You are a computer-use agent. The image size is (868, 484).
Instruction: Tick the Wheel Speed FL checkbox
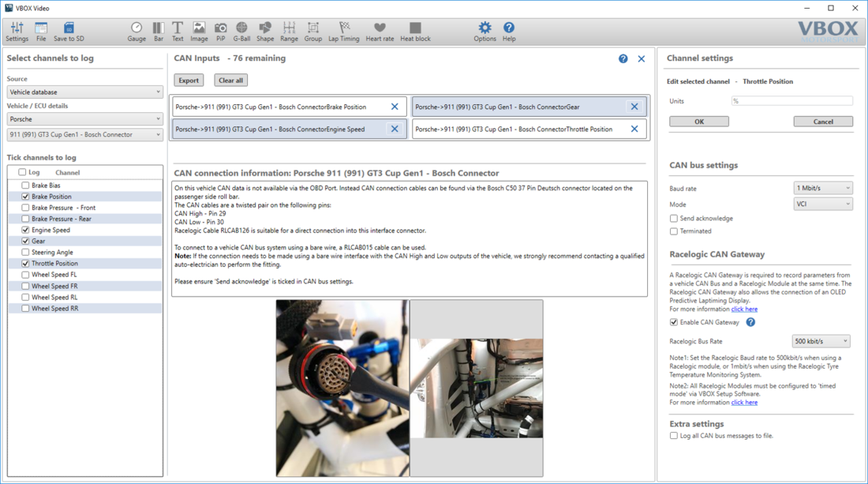click(25, 275)
